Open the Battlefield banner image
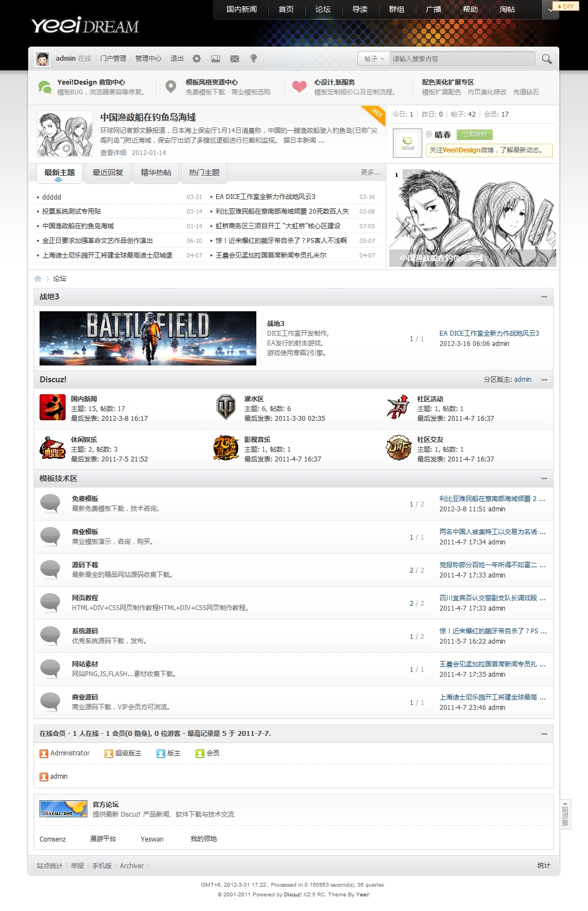 [x=148, y=338]
